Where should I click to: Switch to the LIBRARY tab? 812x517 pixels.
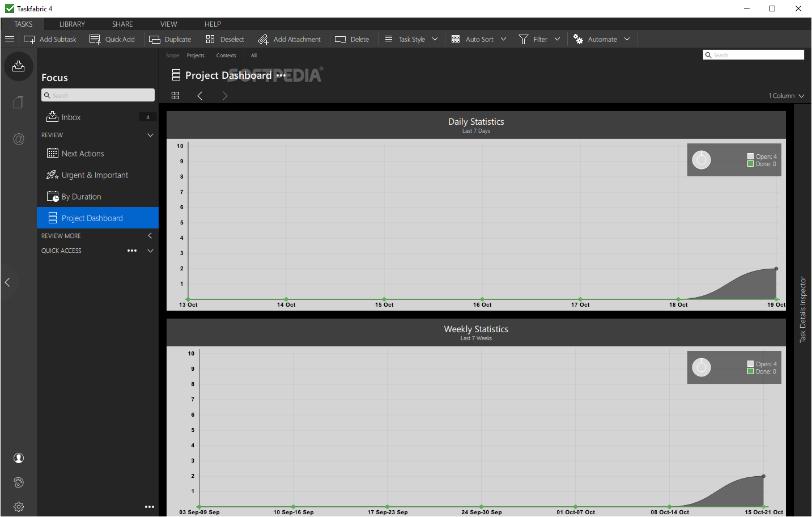[72, 24]
